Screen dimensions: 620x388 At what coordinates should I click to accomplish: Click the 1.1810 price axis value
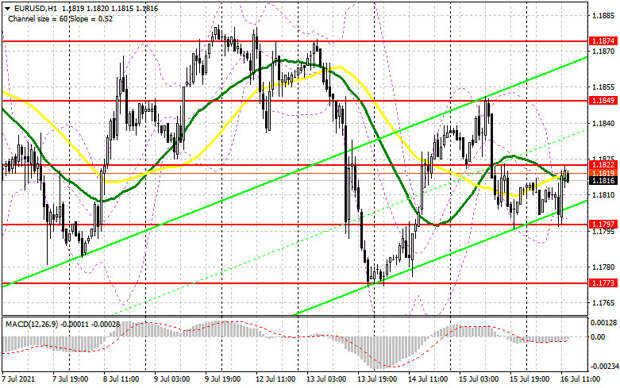click(603, 195)
